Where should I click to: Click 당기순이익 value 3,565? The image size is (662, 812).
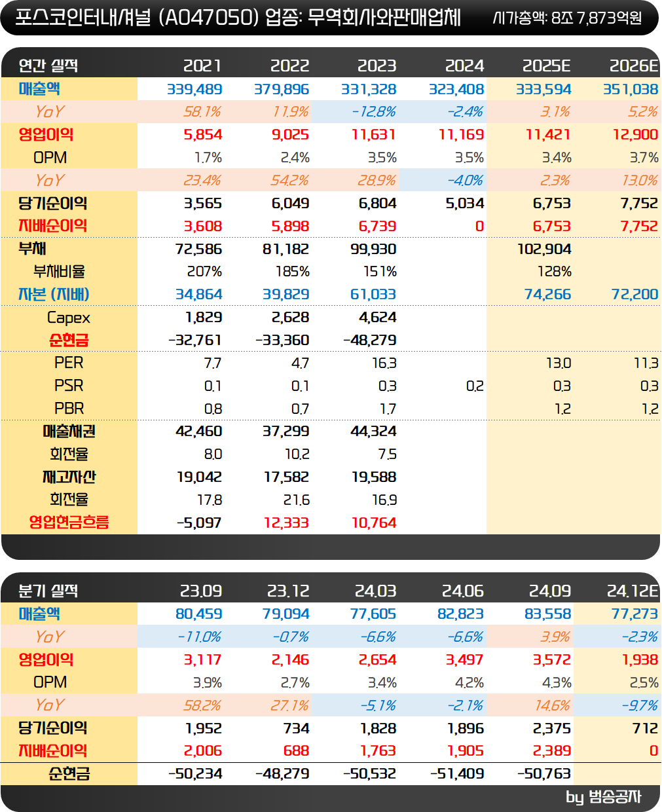(203, 204)
